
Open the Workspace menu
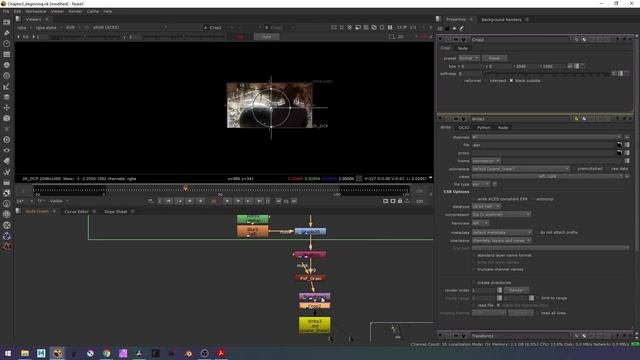click(36, 11)
